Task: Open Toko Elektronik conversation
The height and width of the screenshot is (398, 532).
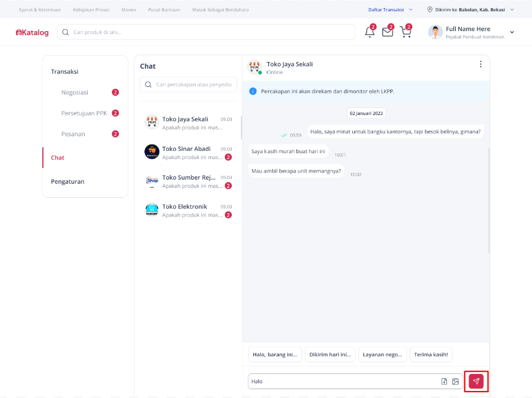Action: tap(188, 210)
